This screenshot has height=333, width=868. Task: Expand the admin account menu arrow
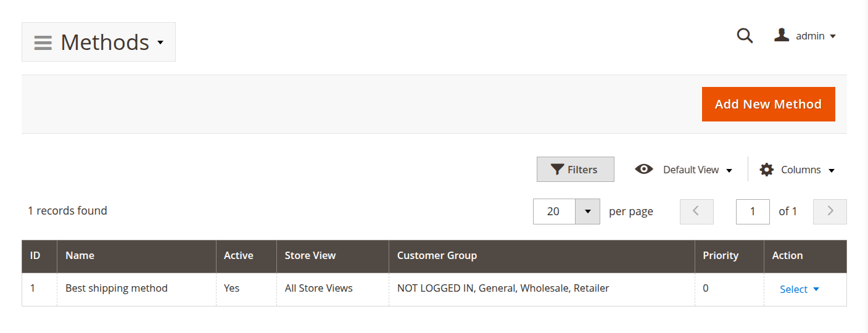(x=833, y=36)
